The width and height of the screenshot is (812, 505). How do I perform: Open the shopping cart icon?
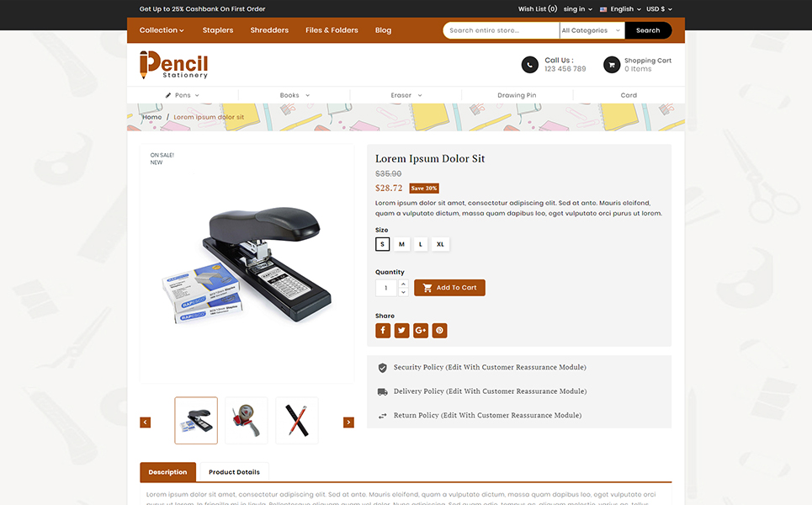612,65
